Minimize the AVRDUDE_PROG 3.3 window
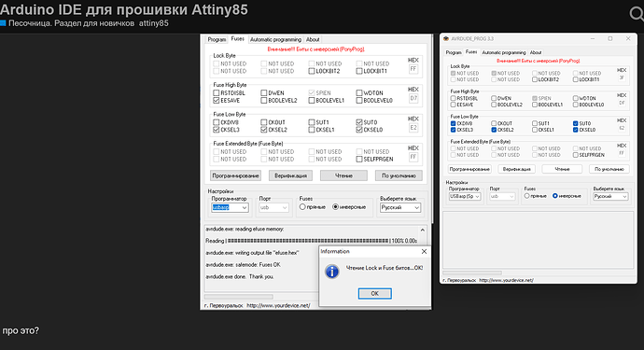644x350 pixels. tap(593, 38)
